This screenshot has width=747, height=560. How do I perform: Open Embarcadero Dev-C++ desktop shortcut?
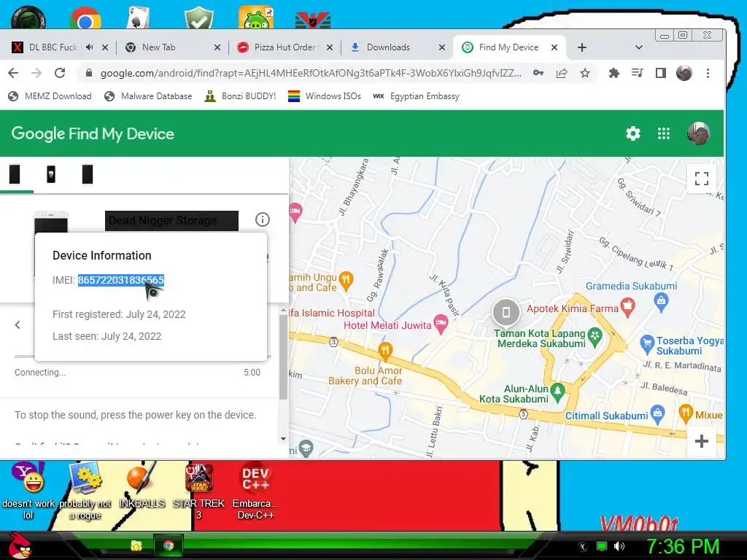tap(255, 492)
